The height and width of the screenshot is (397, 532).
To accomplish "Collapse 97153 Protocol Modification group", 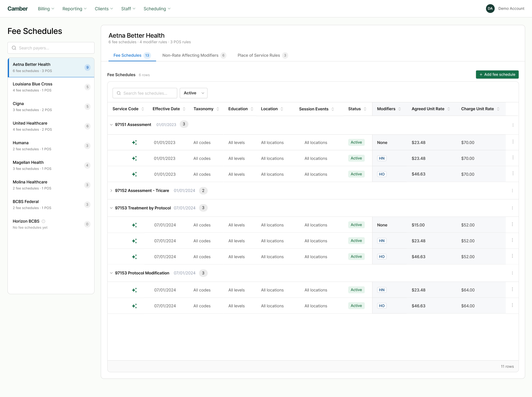I will (x=111, y=273).
